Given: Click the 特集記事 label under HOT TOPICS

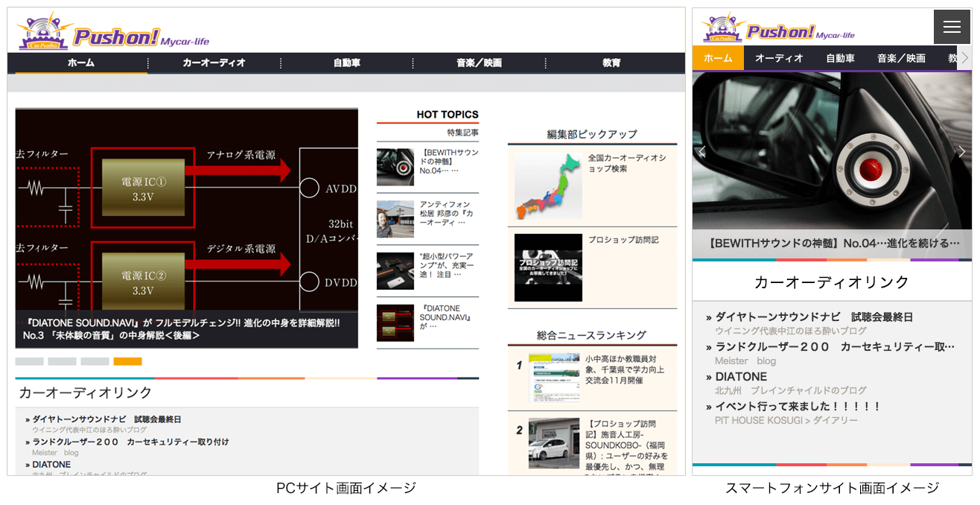Looking at the screenshot, I should (x=462, y=133).
